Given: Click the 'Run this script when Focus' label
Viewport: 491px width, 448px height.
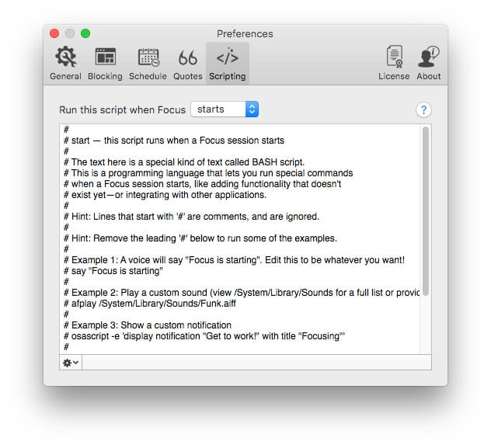Looking at the screenshot, I should tap(123, 109).
